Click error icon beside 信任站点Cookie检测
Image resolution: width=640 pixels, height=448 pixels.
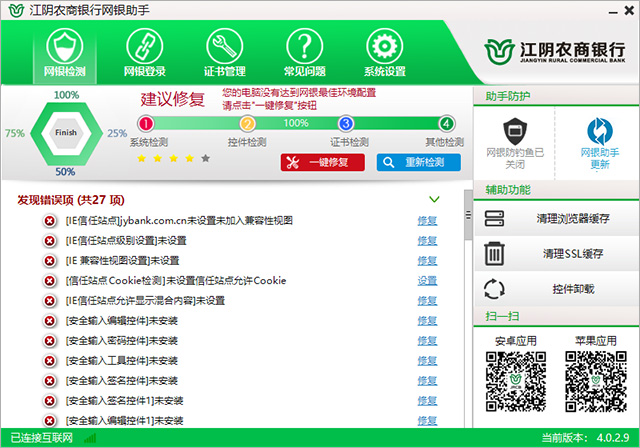tap(49, 281)
